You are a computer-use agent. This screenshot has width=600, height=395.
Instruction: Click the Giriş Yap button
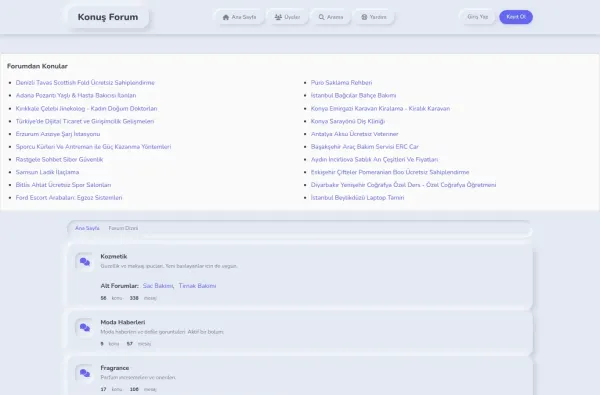point(478,17)
